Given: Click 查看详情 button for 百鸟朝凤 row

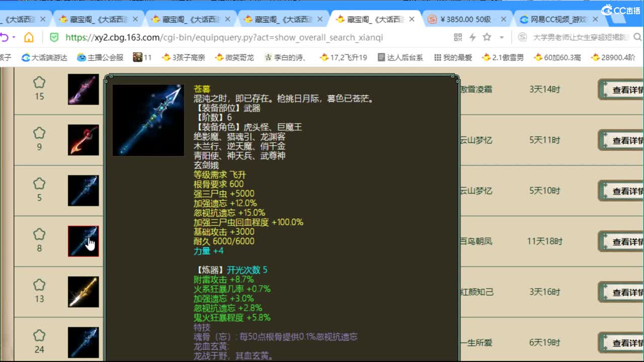Looking at the screenshot, I should coord(621,241).
